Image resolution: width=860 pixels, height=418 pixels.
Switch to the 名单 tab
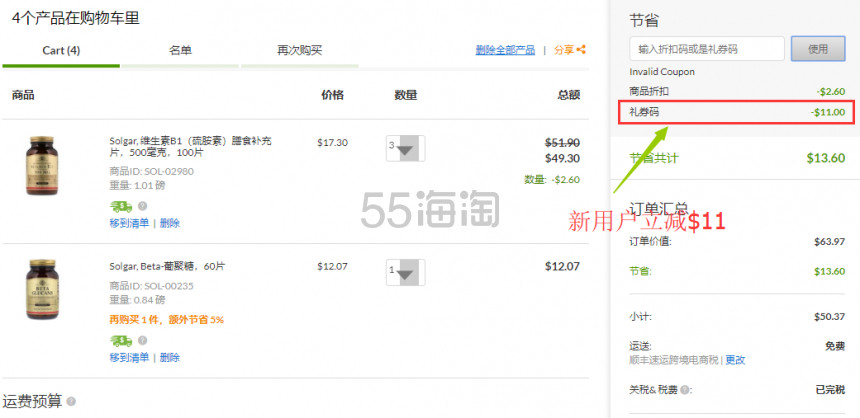click(180, 51)
